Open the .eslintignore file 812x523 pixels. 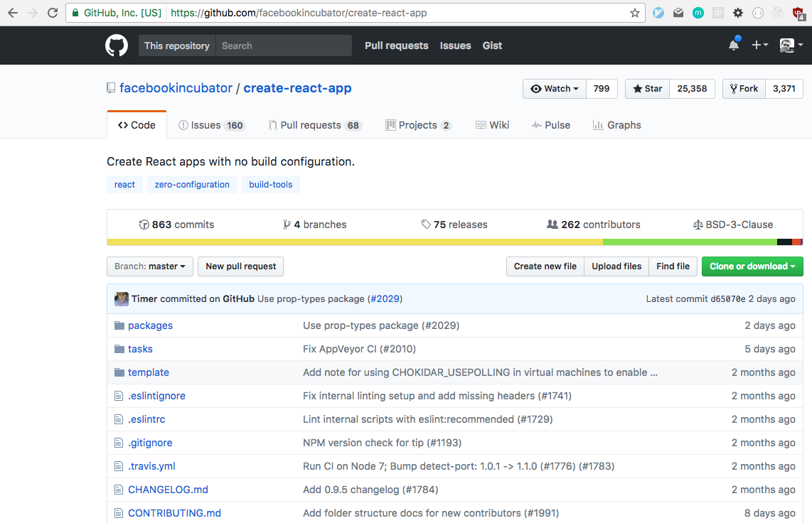click(156, 396)
